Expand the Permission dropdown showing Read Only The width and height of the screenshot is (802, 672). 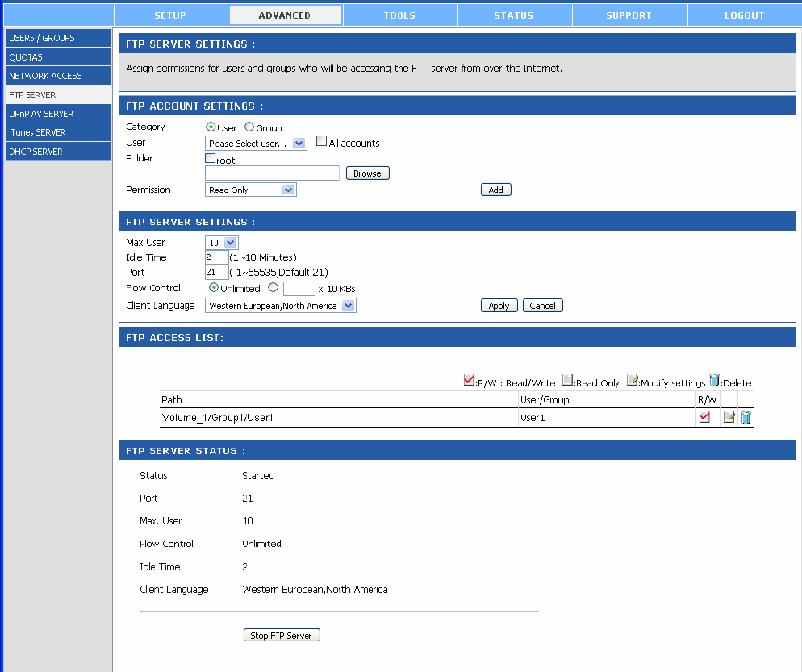click(251, 190)
